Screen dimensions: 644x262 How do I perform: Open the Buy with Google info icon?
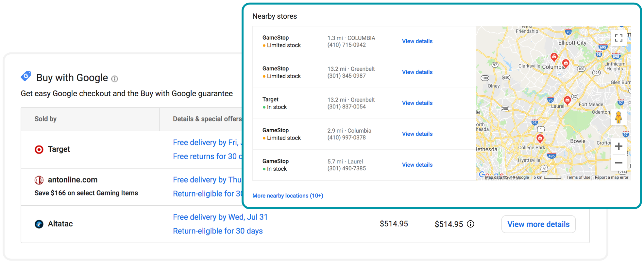tap(114, 79)
